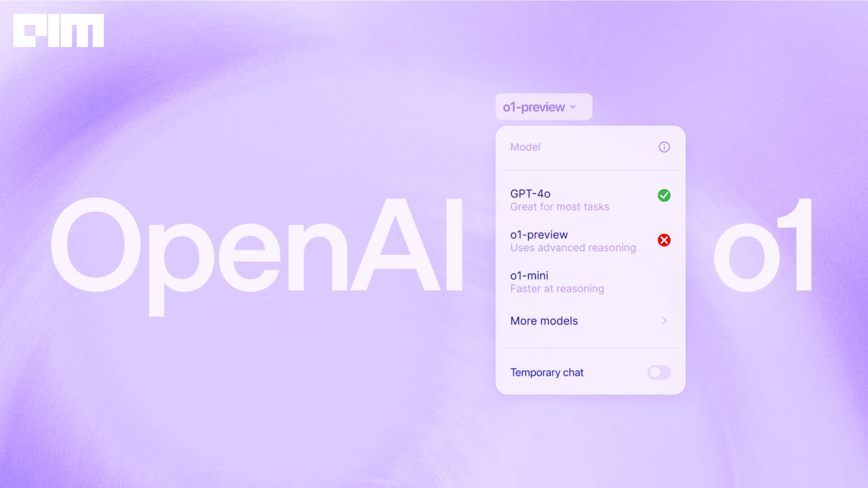Enable the Temporary chat option
The image size is (868, 488).
pos(658,372)
